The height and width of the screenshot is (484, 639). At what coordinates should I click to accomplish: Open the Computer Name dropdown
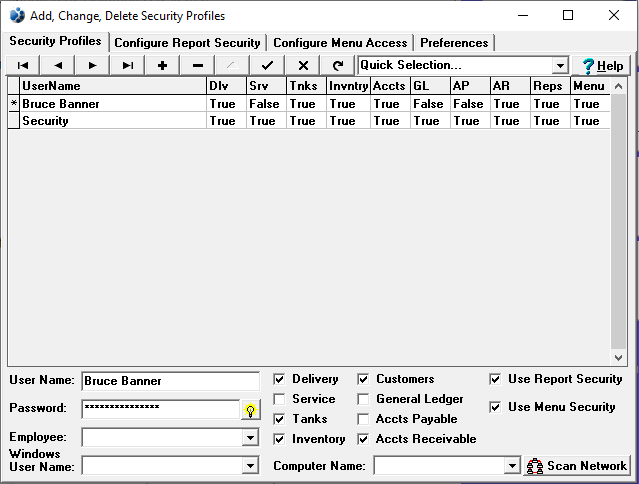(x=512, y=466)
